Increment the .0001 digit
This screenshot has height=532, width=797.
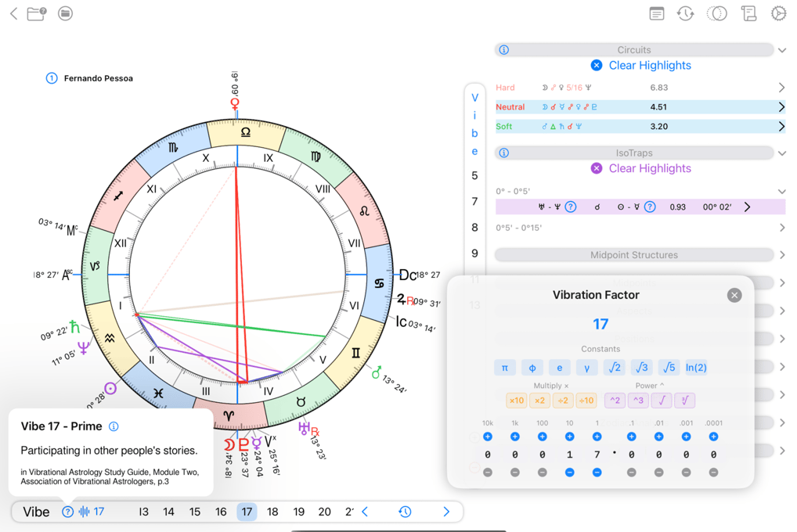tap(714, 437)
